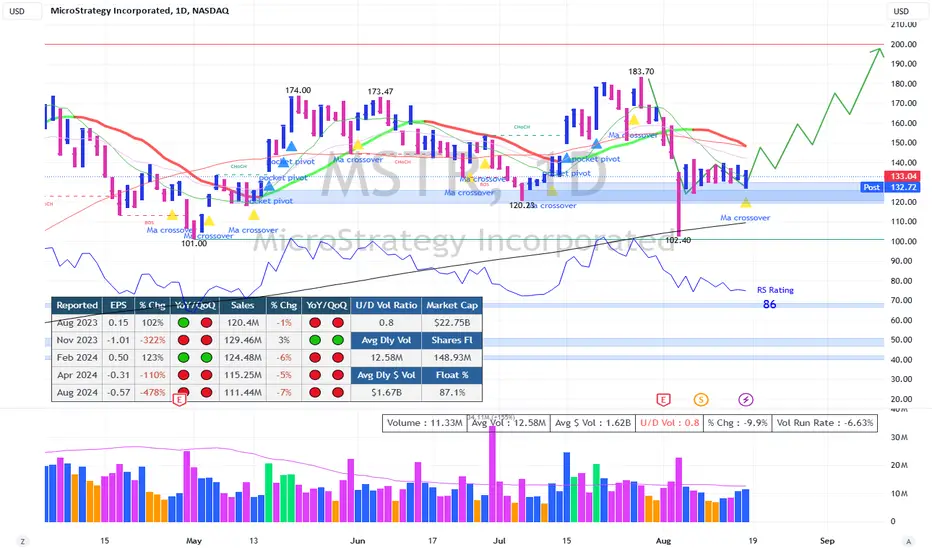Click the Sales column header
The image size is (932, 550).
click(x=243, y=305)
